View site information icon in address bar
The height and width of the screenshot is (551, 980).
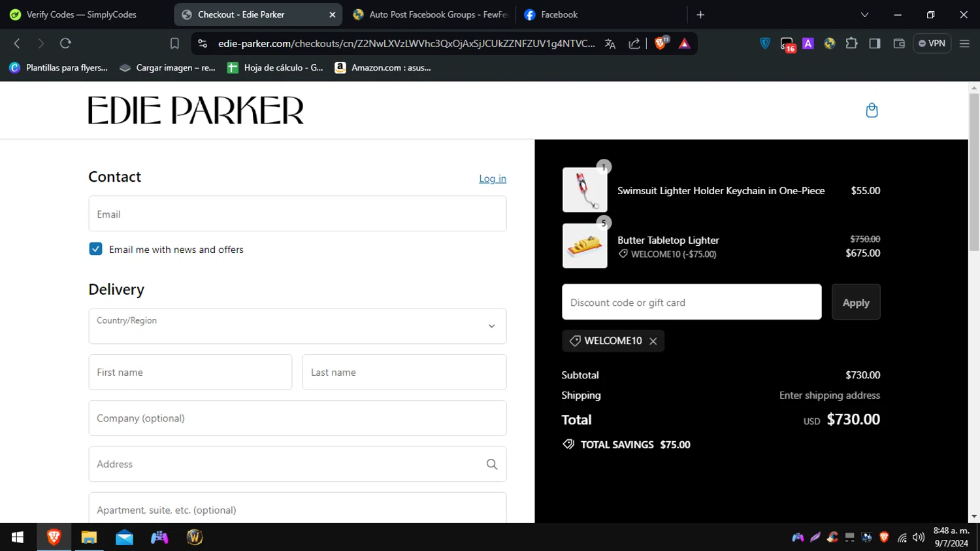(203, 43)
